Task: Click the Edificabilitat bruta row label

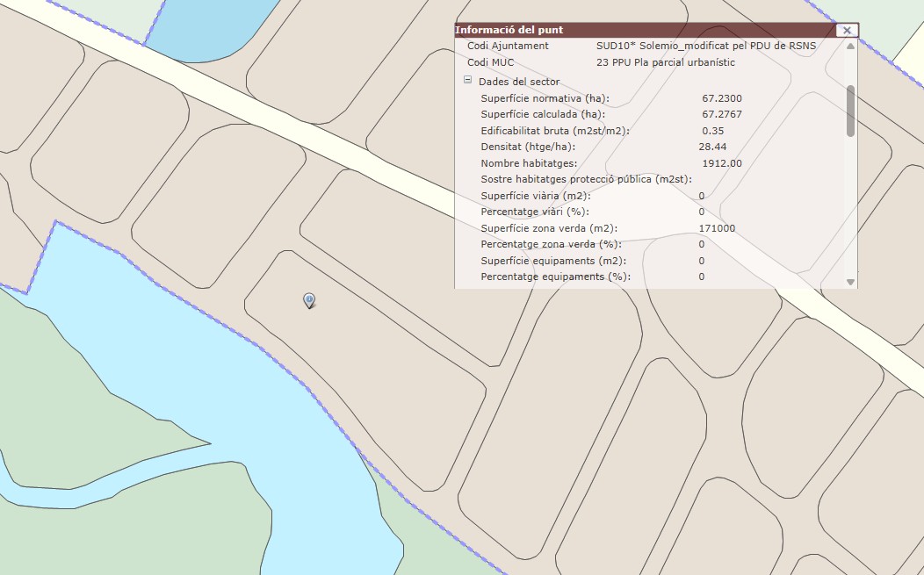Action: pyautogui.click(x=555, y=131)
